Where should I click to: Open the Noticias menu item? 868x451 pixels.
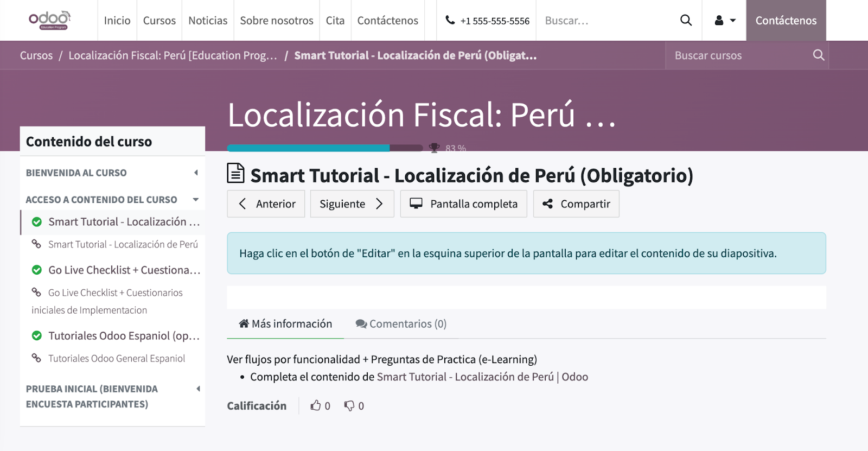pyautogui.click(x=208, y=20)
